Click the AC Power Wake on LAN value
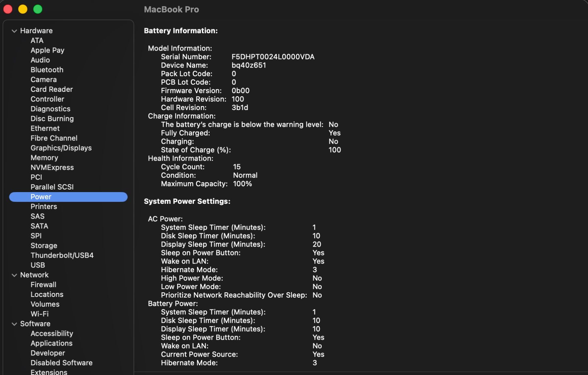 [x=318, y=261]
